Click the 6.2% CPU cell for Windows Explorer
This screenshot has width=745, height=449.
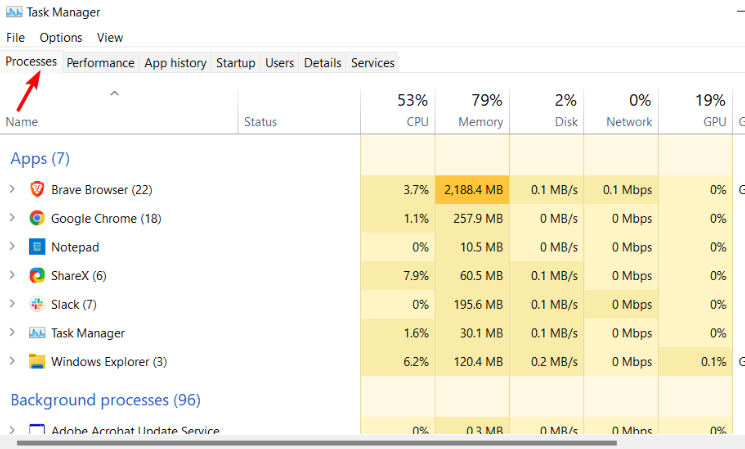(398, 362)
